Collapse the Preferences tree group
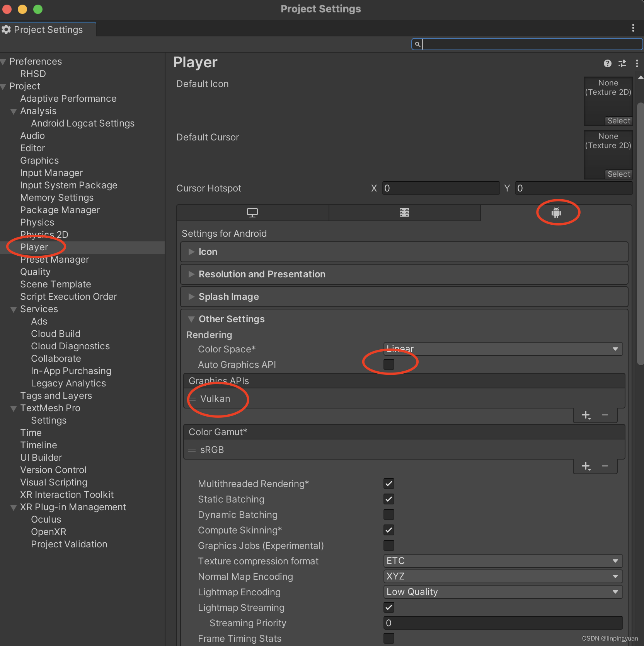This screenshot has height=646, width=644. coord(3,62)
